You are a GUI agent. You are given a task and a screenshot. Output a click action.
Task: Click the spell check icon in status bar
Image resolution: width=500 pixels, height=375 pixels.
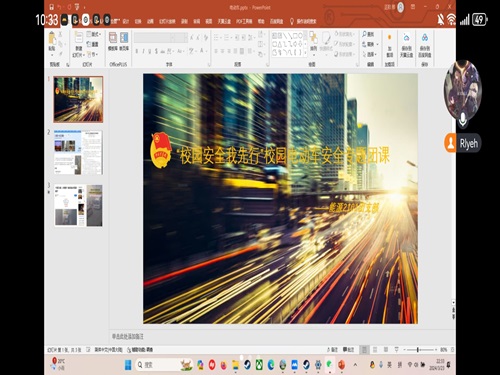click(x=88, y=350)
